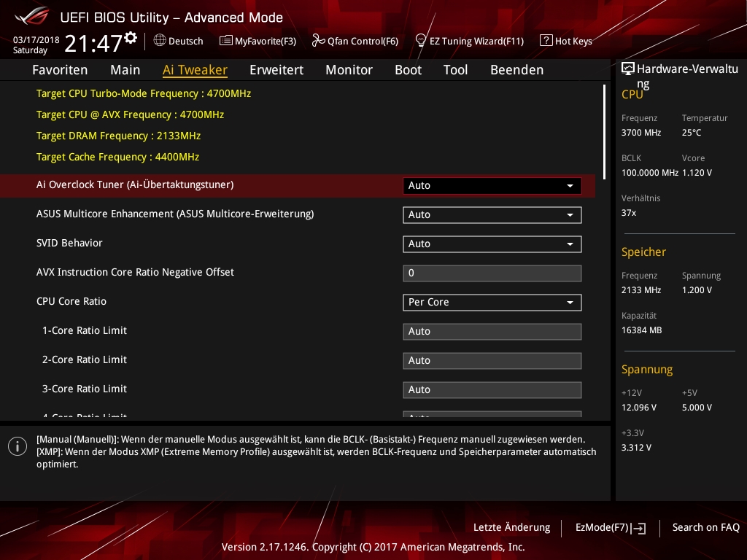Switch to the Tool tab
The image size is (747, 560).
[455, 70]
